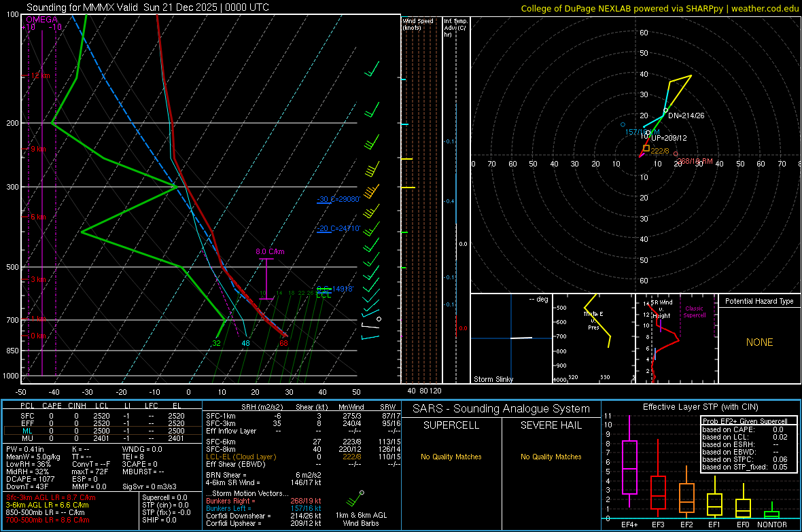
Task: Click the 3-6km AGL LR = 6.6 C/km line
Action: coord(48,505)
